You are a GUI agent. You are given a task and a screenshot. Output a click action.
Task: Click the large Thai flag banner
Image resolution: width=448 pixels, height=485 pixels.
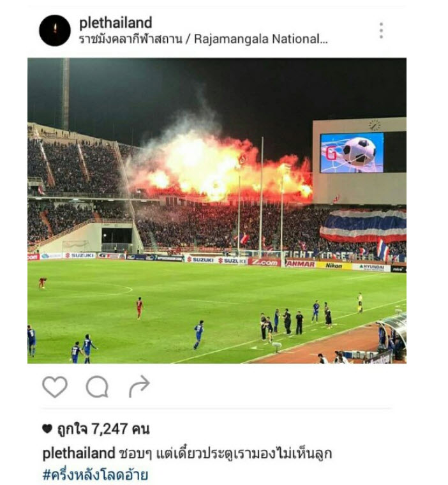tap(363, 226)
